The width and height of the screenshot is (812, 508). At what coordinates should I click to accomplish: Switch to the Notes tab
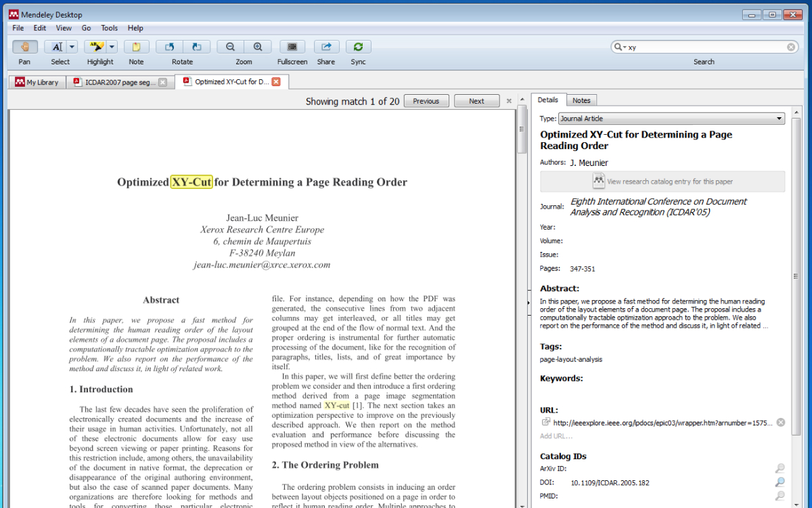point(581,100)
